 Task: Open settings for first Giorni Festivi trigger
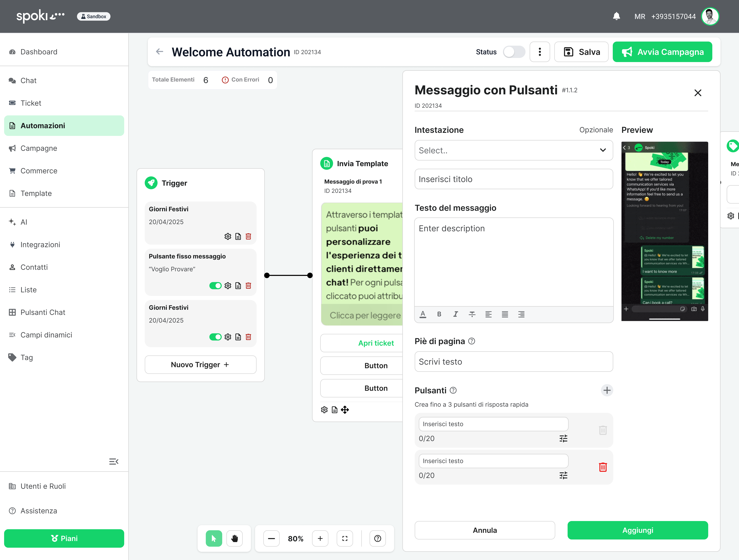(228, 236)
